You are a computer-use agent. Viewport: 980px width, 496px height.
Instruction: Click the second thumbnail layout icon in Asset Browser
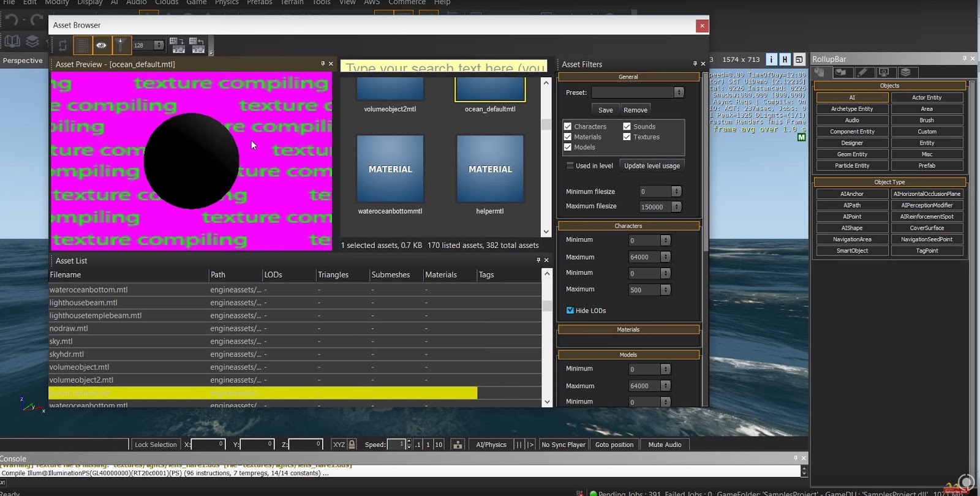(x=197, y=45)
